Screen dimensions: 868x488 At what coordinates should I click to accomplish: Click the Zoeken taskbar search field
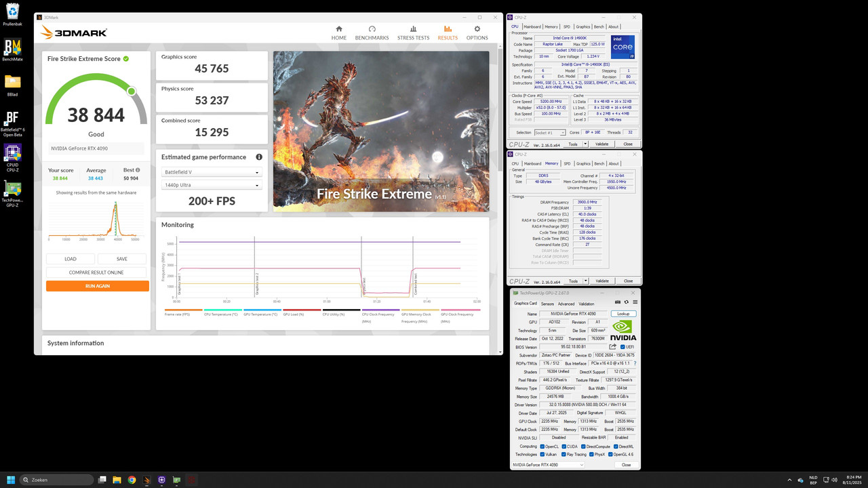coord(57,480)
